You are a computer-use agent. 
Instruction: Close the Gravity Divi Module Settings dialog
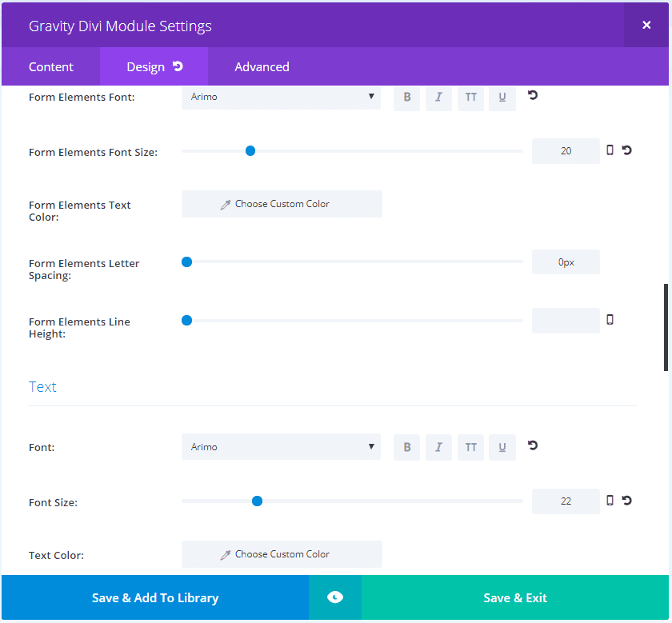point(646,26)
